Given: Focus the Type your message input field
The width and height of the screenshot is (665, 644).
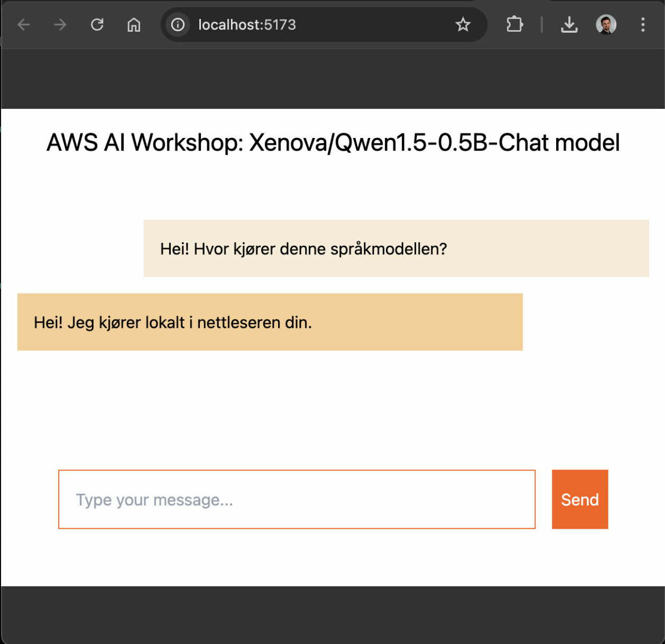Looking at the screenshot, I should coord(297,499).
